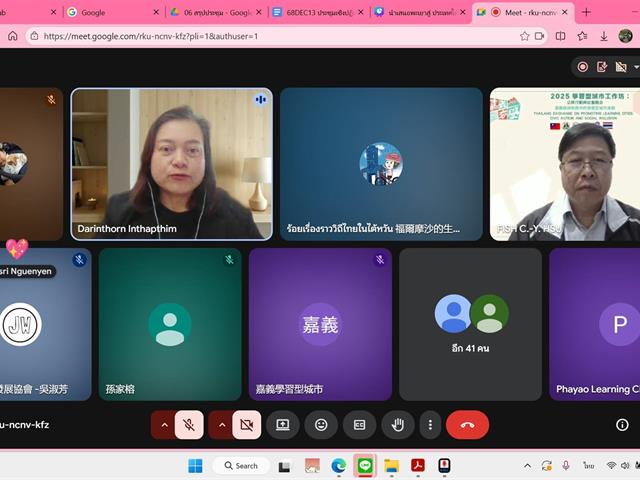
Task: Switch to the 68DEC13 Google Docs tab
Action: pos(318,12)
